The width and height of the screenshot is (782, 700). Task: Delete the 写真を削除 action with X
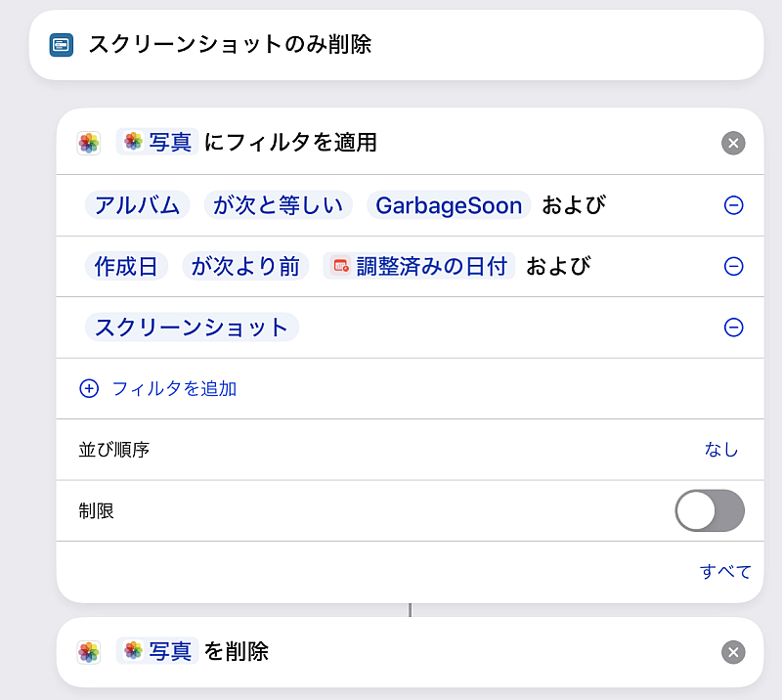(733, 652)
